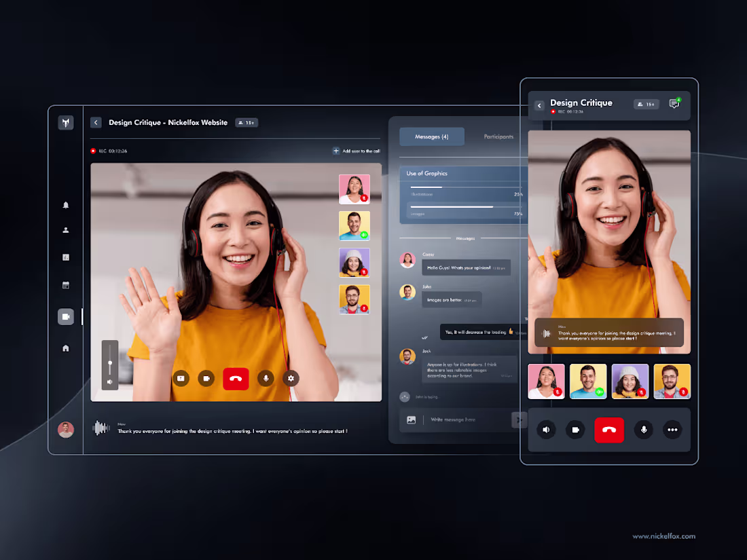The height and width of the screenshot is (560, 747).
Task: Turn off the camera from the call controls
Action: click(x=206, y=378)
